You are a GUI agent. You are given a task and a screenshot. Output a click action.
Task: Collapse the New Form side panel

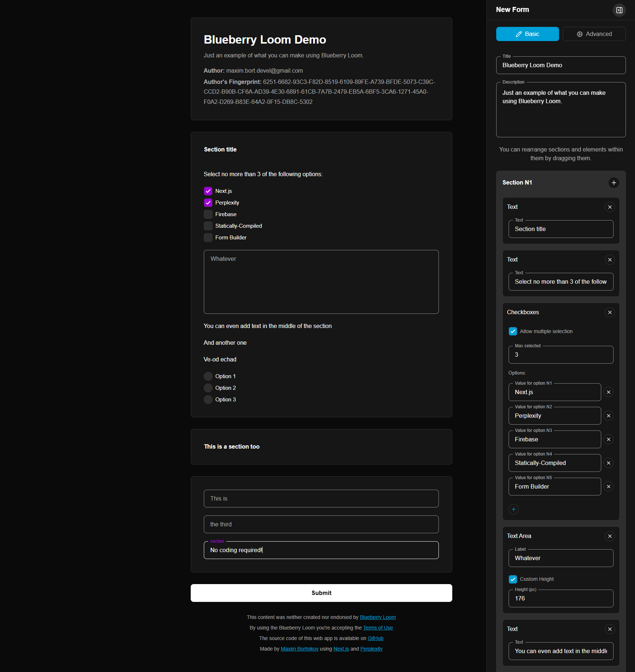pos(619,10)
